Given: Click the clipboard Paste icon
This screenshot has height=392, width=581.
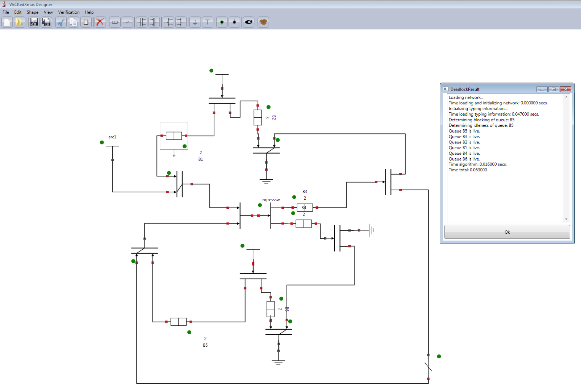Looking at the screenshot, I should click(86, 22).
